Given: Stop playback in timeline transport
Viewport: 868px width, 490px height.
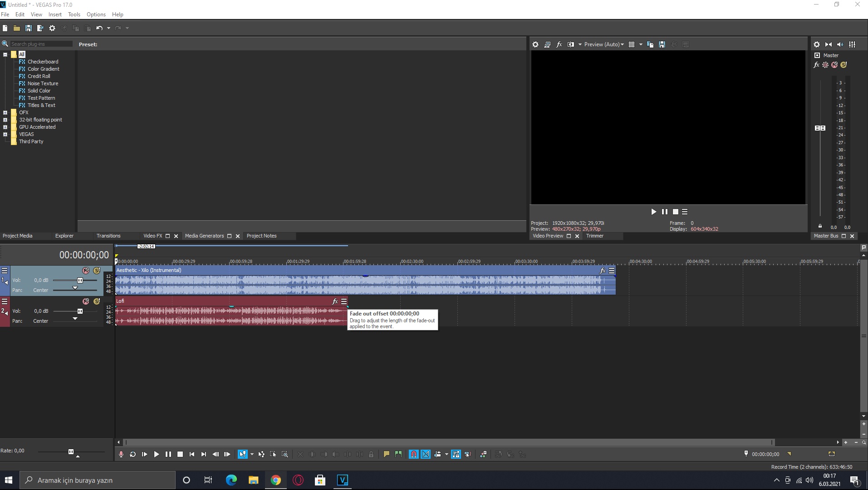Looking at the screenshot, I should pyautogui.click(x=180, y=454).
